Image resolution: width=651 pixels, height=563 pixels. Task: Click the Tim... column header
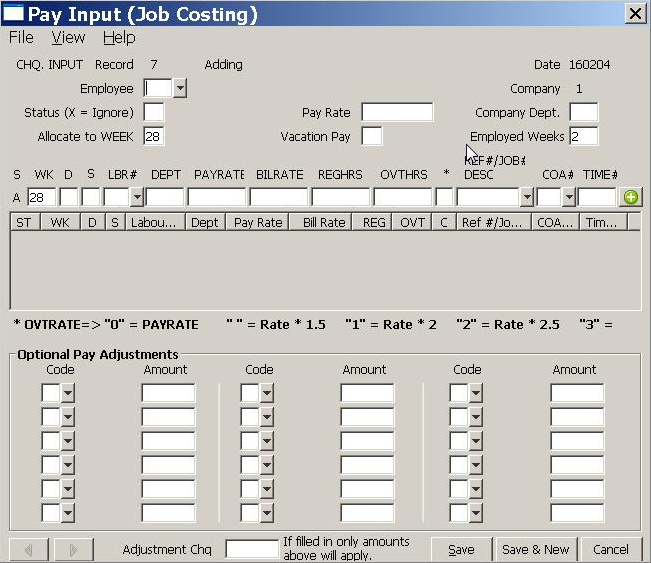(603, 223)
